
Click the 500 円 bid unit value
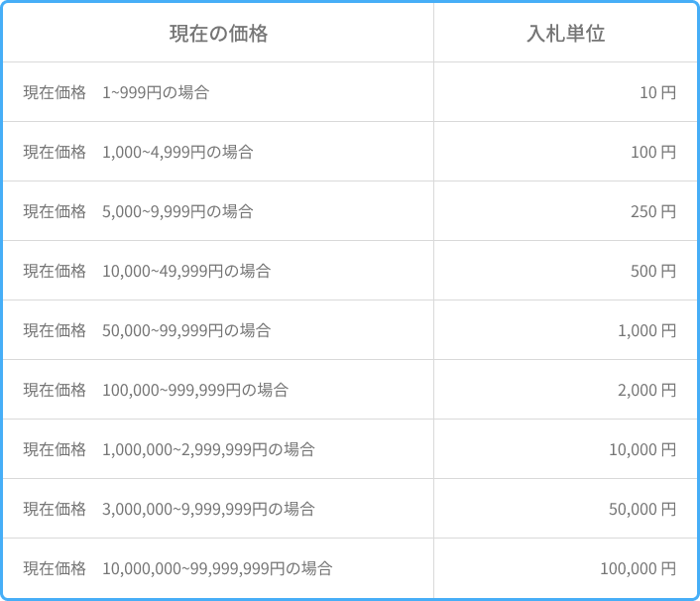coord(653,271)
